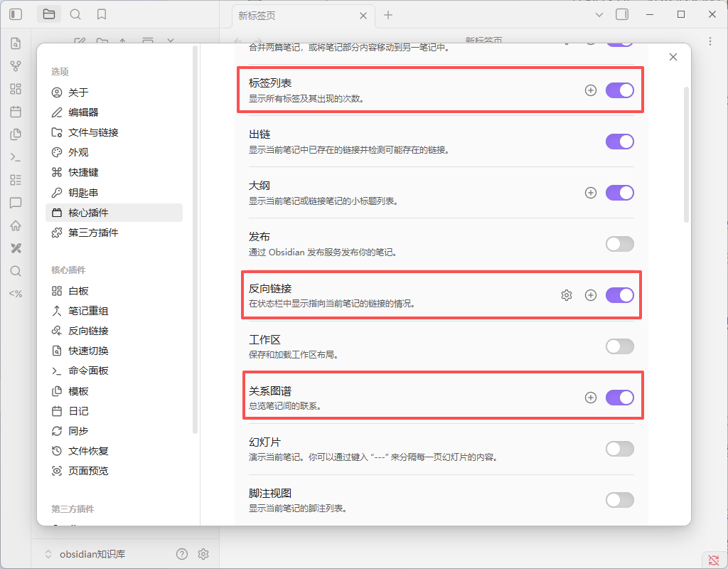Click the chat bubble icon in ribbon

pos(16,203)
